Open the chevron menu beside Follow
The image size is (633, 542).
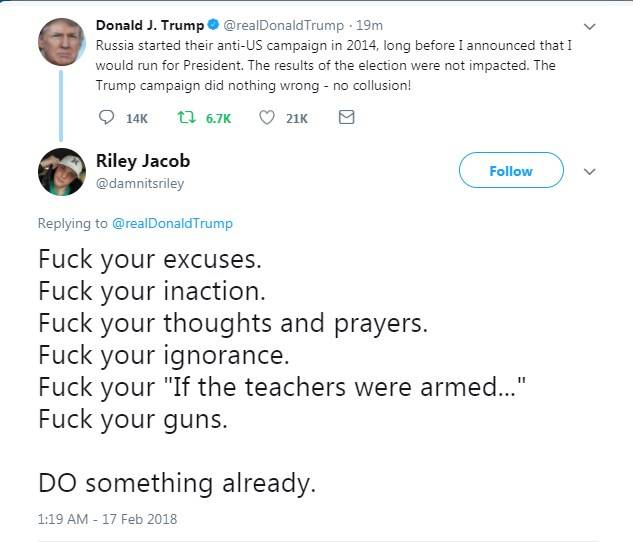(x=589, y=171)
